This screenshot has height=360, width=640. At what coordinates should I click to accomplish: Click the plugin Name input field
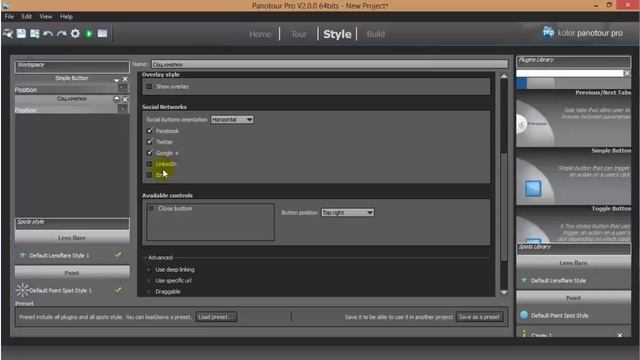point(329,64)
